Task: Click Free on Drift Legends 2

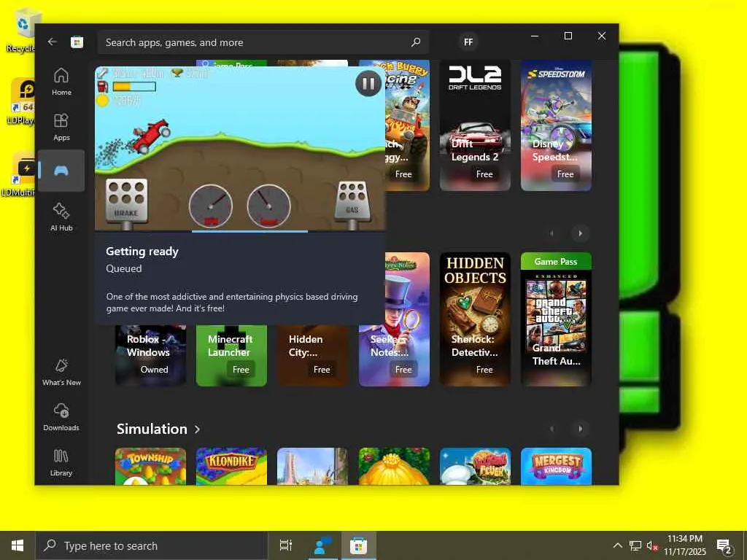Action: point(484,174)
